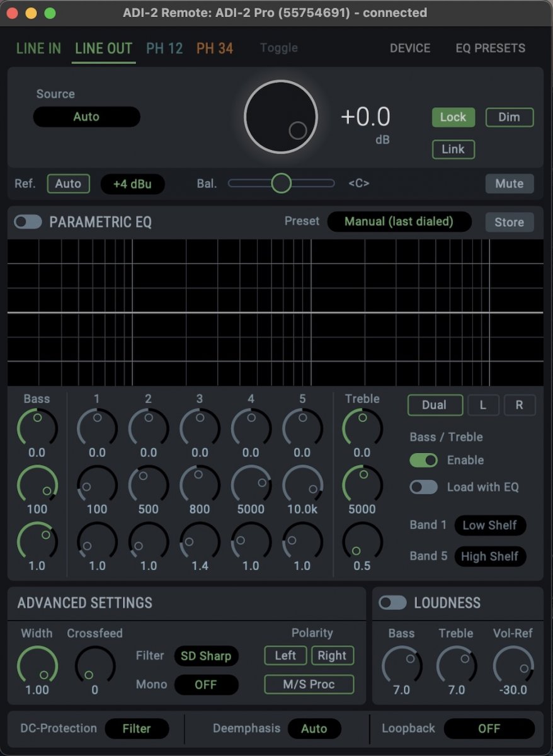Click Band 4 frequency knob showing 5000
This screenshot has height=756, width=553.
click(x=251, y=485)
